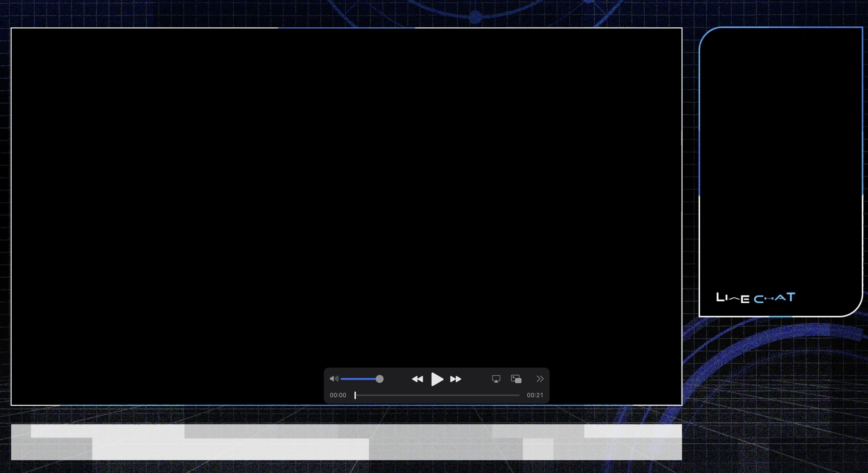Click the black main video area
The width and height of the screenshot is (868, 473).
click(x=346, y=195)
